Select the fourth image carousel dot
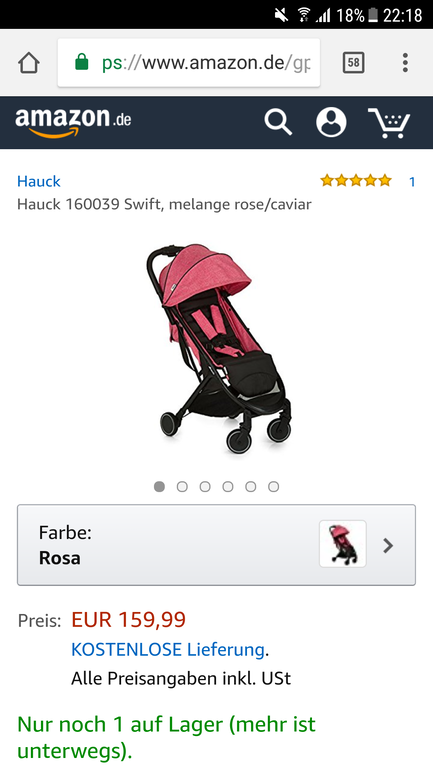Image resolution: width=433 pixels, height=770 pixels. click(x=228, y=487)
